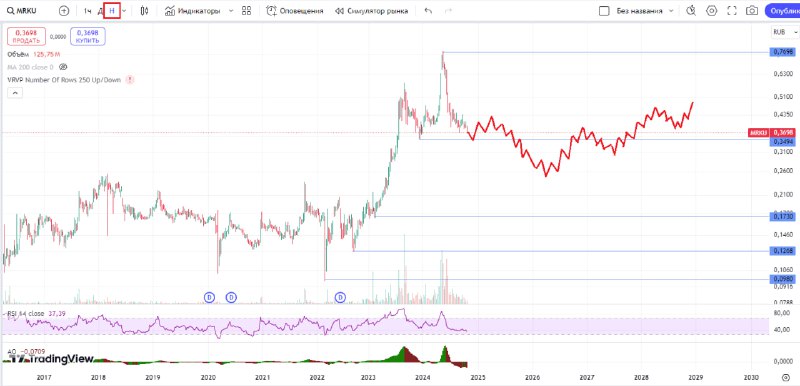Click the MA 200 close legend text
The height and width of the screenshot is (386, 800).
click(x=30, y=67)
